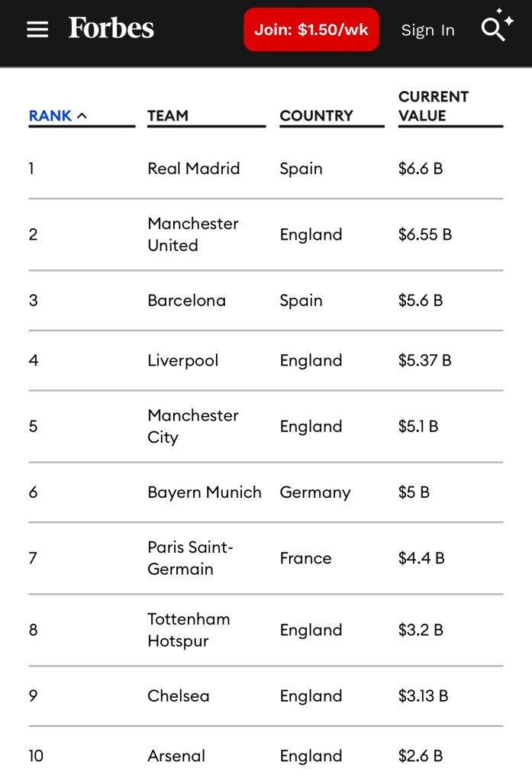Open the Arsenal team entry
532x781 pixels.
click(176, 756)
